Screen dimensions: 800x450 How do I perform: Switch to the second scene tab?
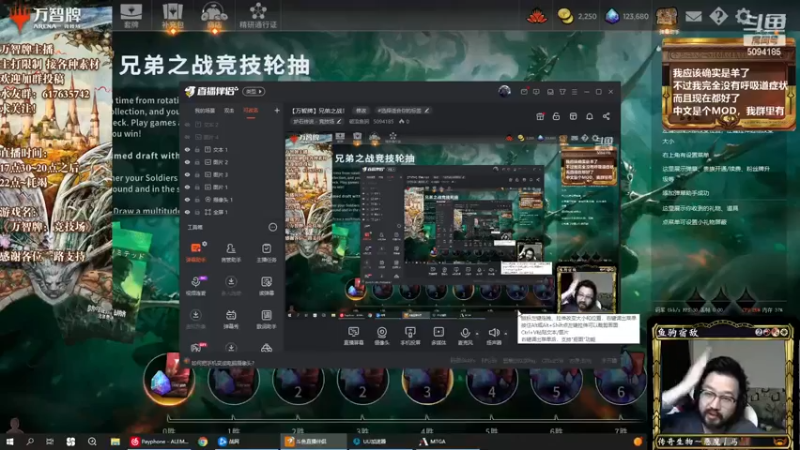[230, 111]
